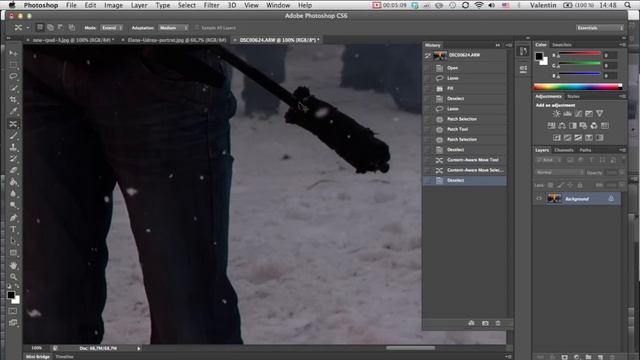Toggle lock all in Layers panel
640x360 pixels.
click(x=580, y=185)
